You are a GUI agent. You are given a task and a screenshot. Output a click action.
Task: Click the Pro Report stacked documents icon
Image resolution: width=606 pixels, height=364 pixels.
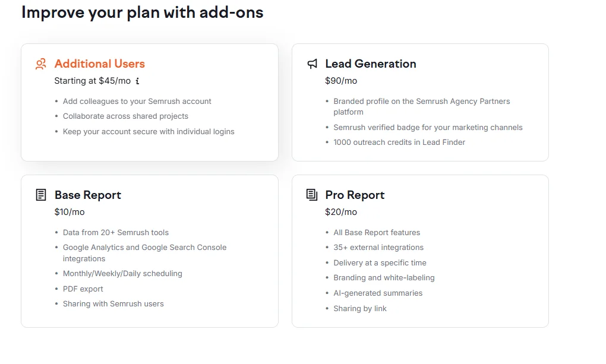pos(312,195)
